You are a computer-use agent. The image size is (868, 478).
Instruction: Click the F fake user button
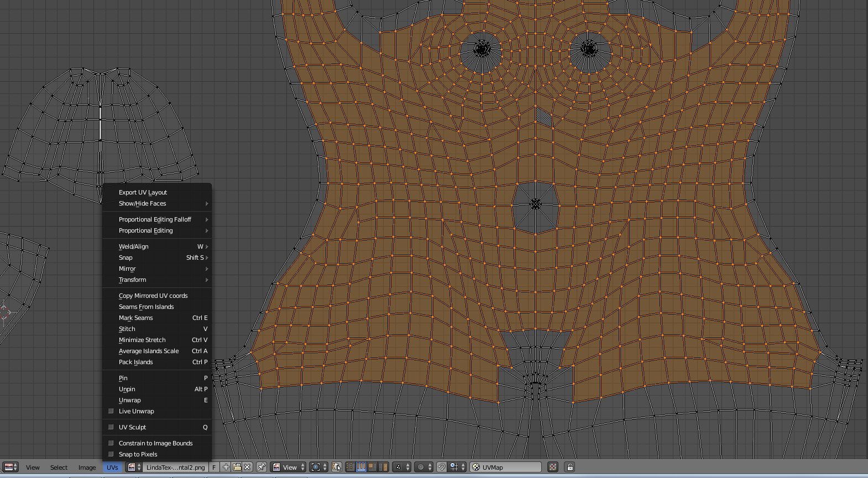214,467
